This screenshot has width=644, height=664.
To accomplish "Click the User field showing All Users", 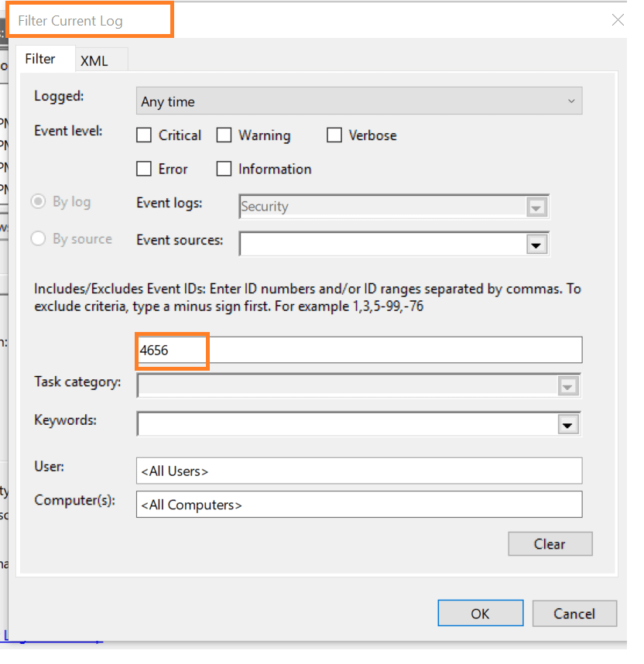I will pos(310,471).
